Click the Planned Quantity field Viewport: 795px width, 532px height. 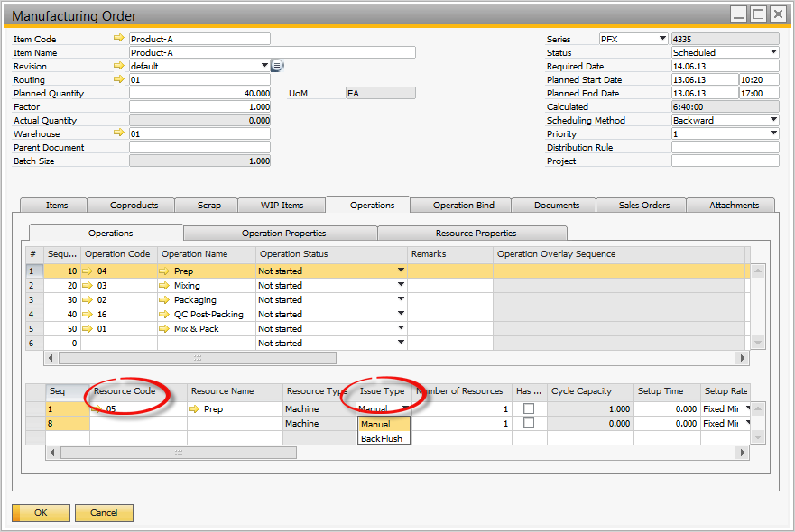199,93
